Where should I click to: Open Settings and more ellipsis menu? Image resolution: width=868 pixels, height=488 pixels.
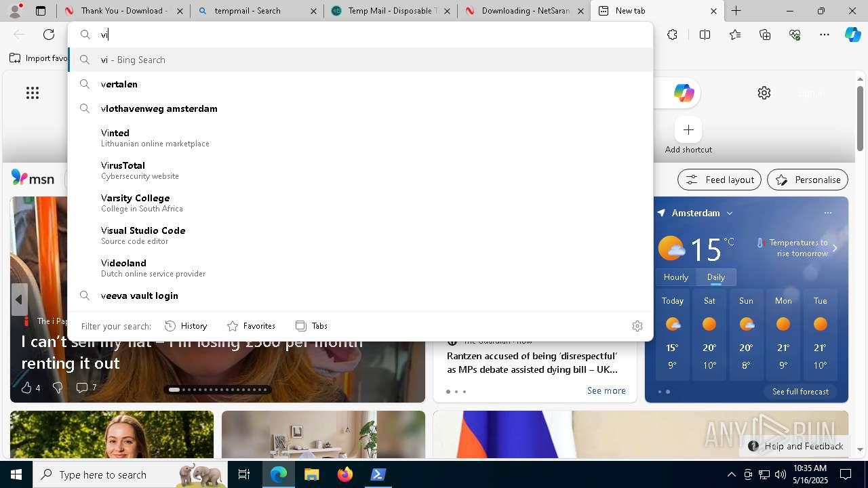click(x=825, y=35)
